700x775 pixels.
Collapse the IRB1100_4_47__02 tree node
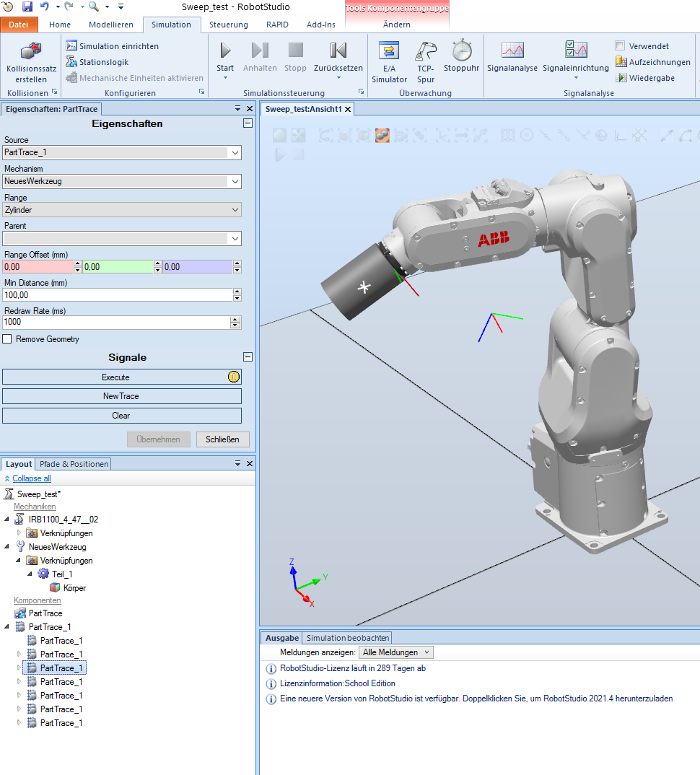[7, 519]
